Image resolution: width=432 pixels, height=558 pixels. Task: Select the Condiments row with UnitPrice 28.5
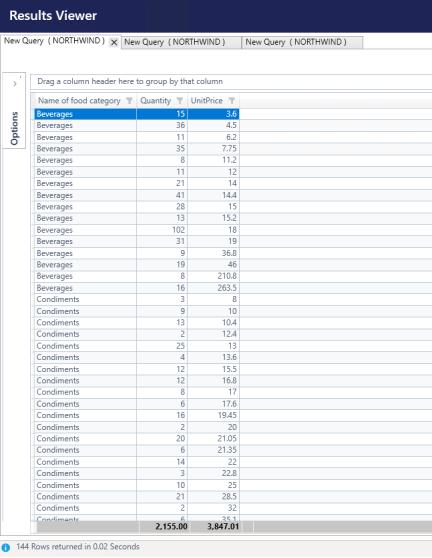[x=137, y=496]
